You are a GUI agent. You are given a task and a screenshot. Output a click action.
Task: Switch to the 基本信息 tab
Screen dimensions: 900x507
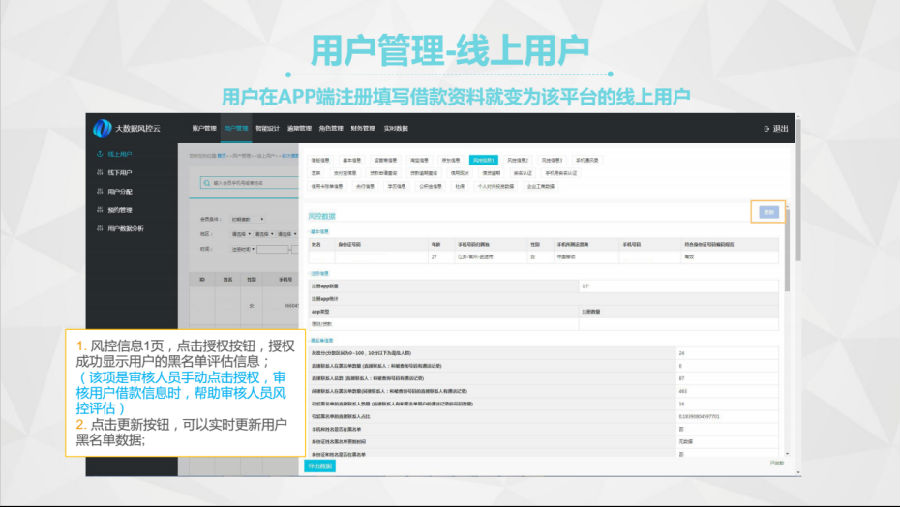click(x=352, y=160)
